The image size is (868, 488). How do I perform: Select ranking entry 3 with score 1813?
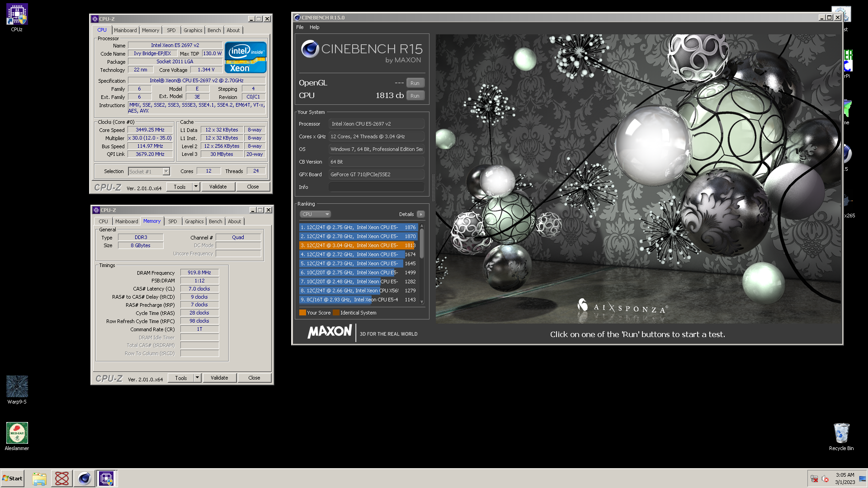(358, 245)
